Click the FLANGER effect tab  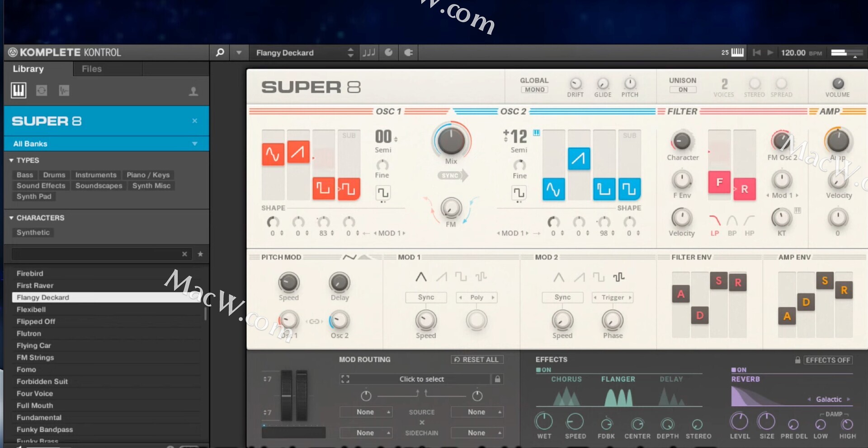tap(618, 379)
